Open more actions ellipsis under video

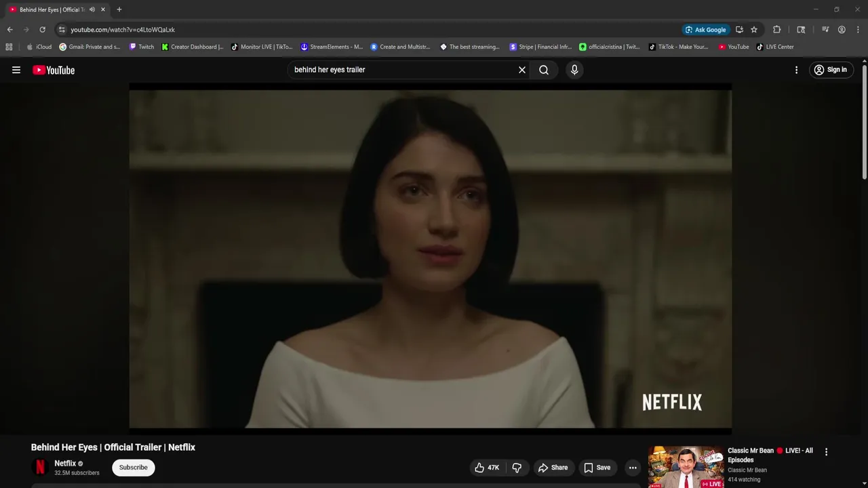[633, 468]
